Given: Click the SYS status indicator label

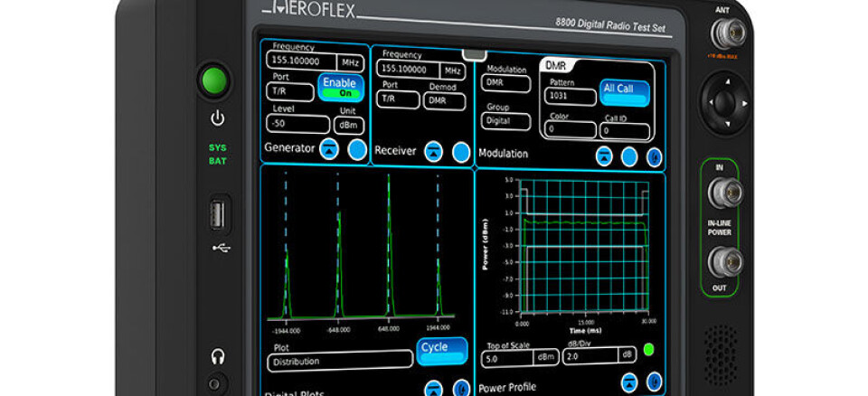Looking at the screenshot, I should tap(218, 148).
